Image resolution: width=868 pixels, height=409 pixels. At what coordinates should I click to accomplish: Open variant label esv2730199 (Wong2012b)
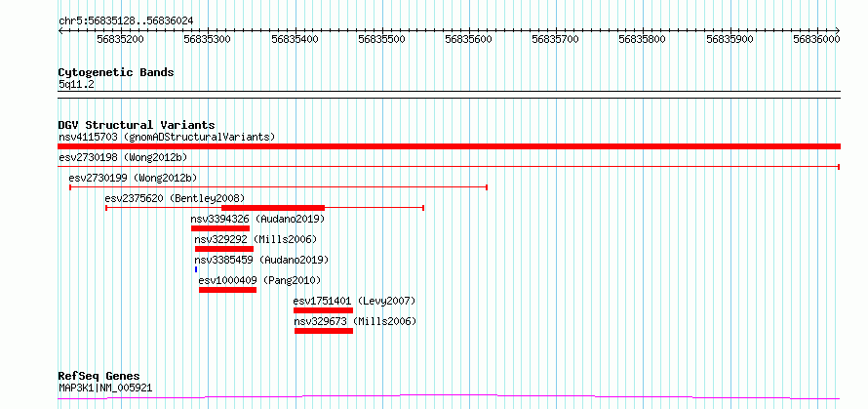coord(133,178)
